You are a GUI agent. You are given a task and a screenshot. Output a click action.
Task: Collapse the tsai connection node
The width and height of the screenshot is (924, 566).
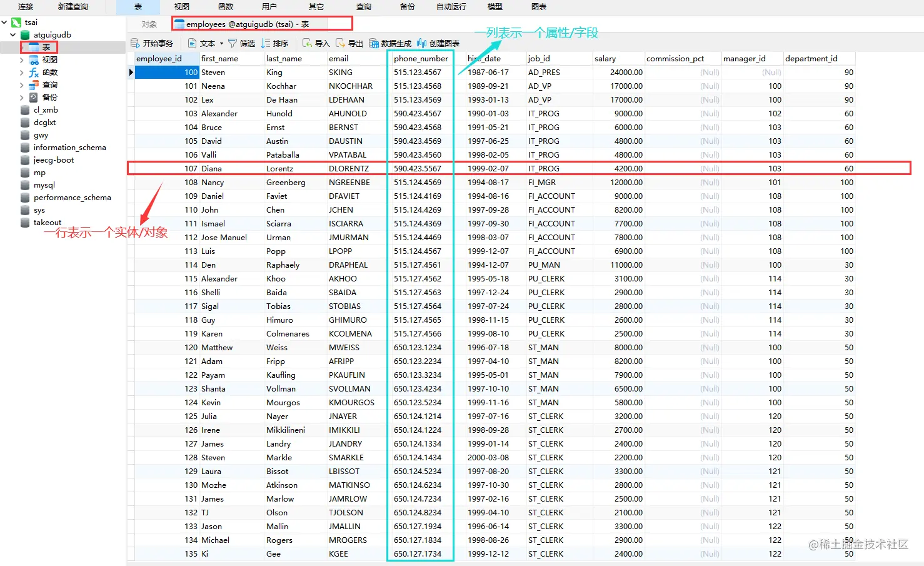tap(4, 23)
